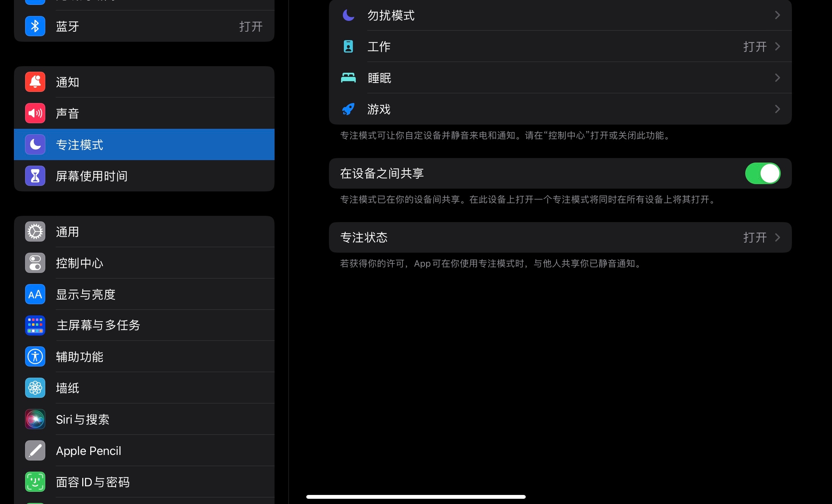Click the Accessibility icon in sidebar

pos(35,356)
